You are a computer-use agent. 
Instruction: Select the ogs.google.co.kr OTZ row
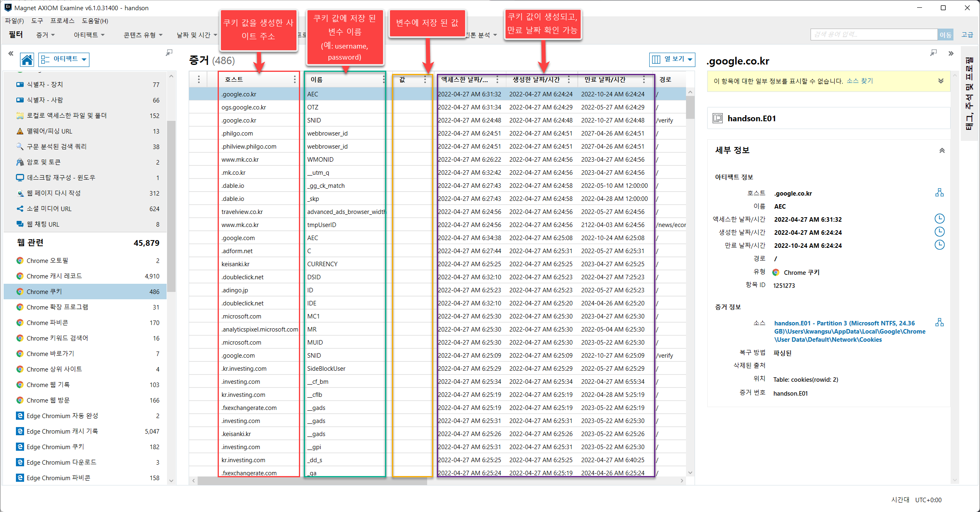coord(437,107)
